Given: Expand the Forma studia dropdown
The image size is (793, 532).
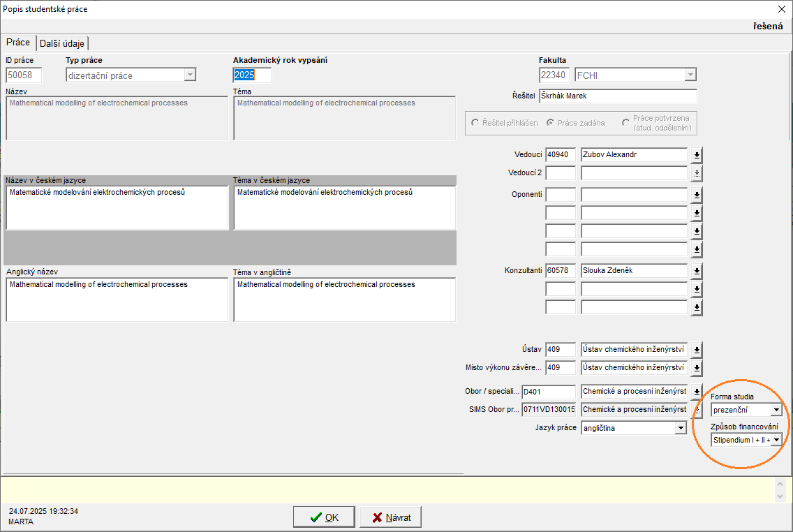Looking at the screenshot, I should pos(776,410).
